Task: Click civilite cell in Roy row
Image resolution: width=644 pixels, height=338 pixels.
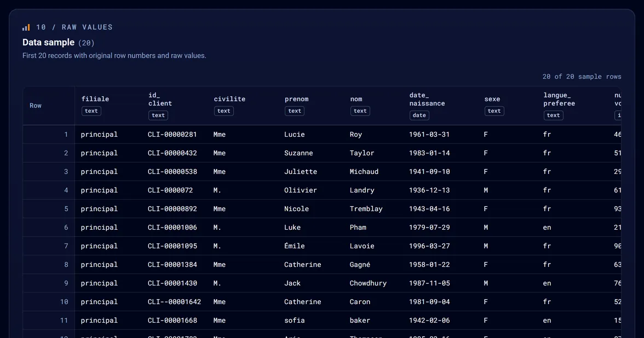Action: (219, 134)
